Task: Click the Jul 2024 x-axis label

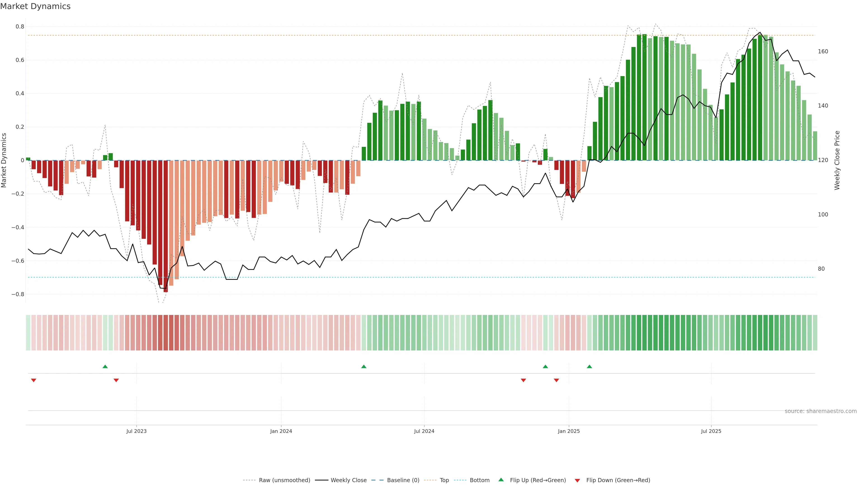Action: [x=424, y=431]
